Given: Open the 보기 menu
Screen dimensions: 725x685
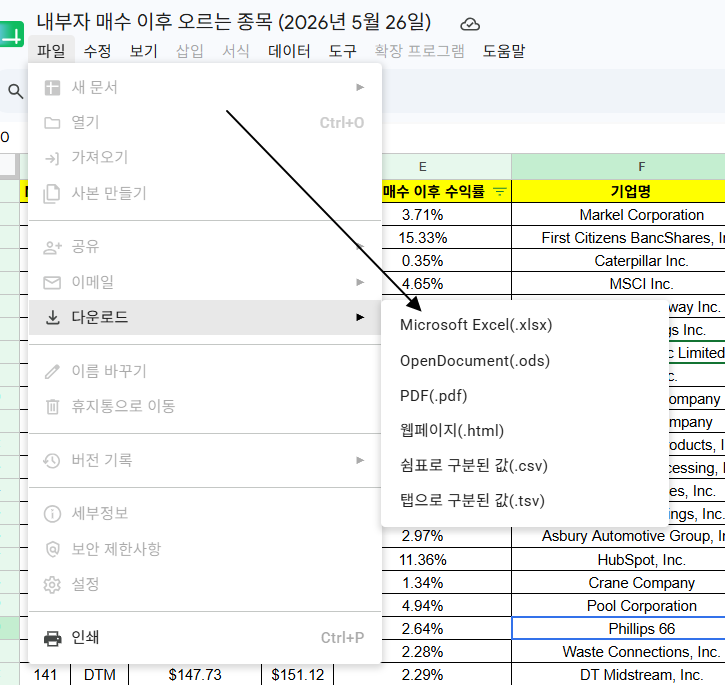Looking at the screenshot, I should [143, 50].
